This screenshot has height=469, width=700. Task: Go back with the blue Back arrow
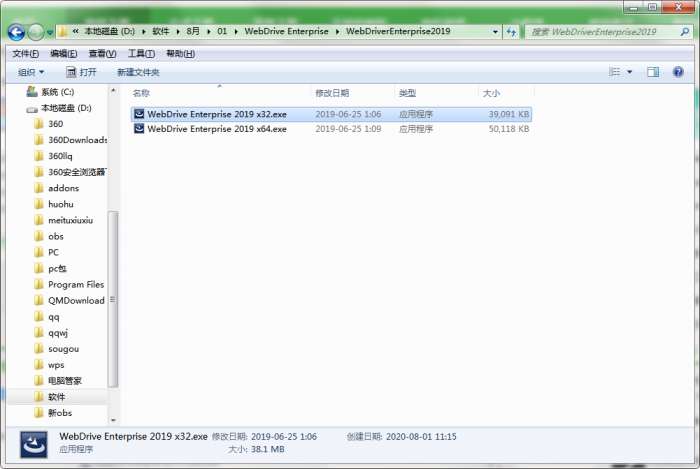tap(16, 32)
